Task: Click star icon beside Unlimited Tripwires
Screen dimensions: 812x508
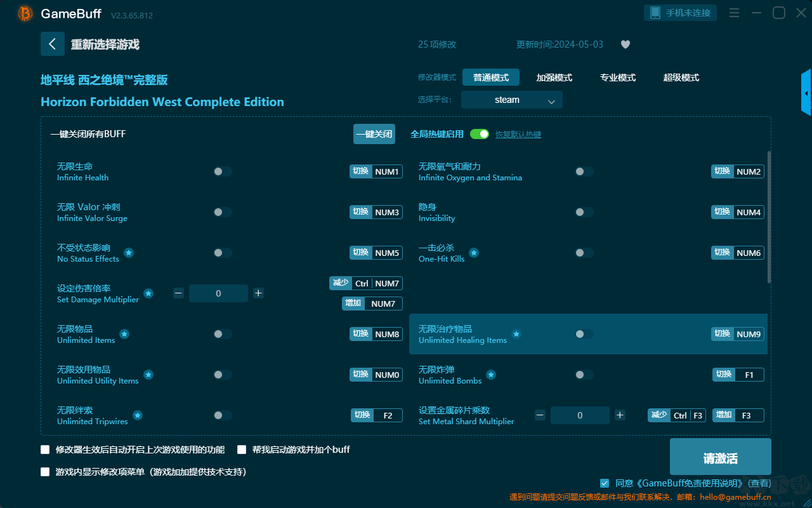Action: pyautogui.click(x=138, y=415)
